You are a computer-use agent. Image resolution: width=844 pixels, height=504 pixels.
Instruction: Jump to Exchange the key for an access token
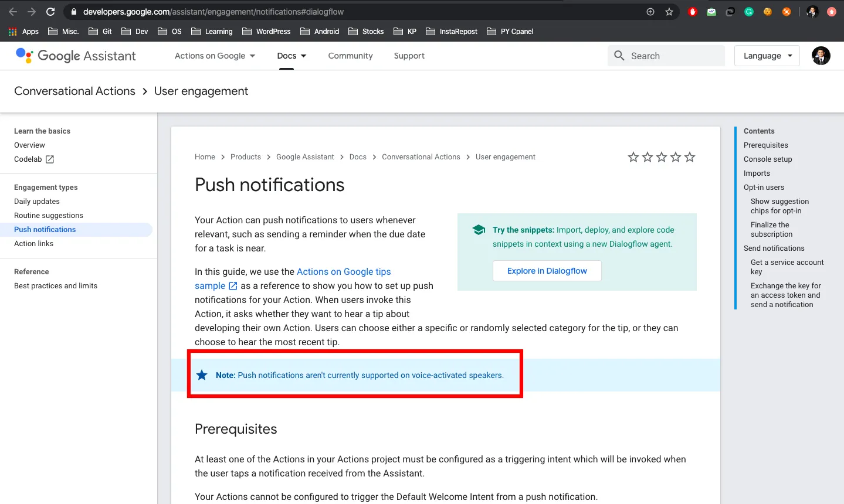[x=786, y=295]
